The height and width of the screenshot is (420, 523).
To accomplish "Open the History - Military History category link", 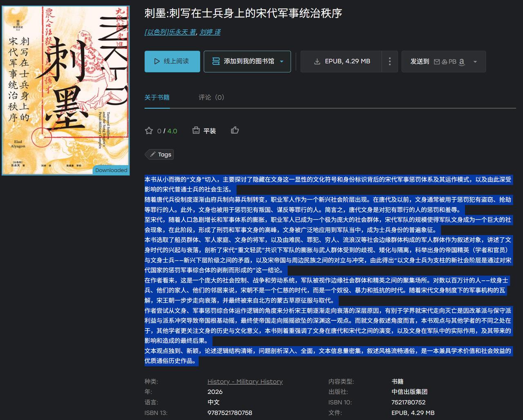I will (245, 382).
